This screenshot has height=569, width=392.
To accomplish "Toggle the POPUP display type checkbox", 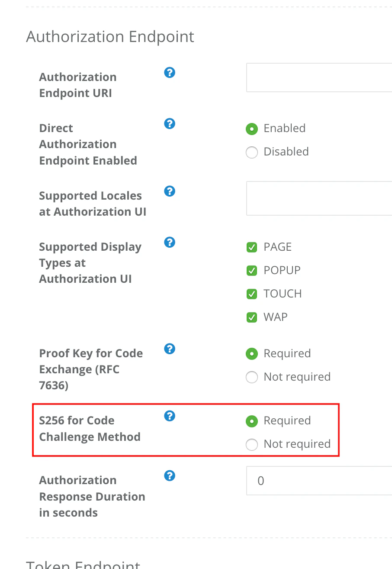I will pos(252,271).
